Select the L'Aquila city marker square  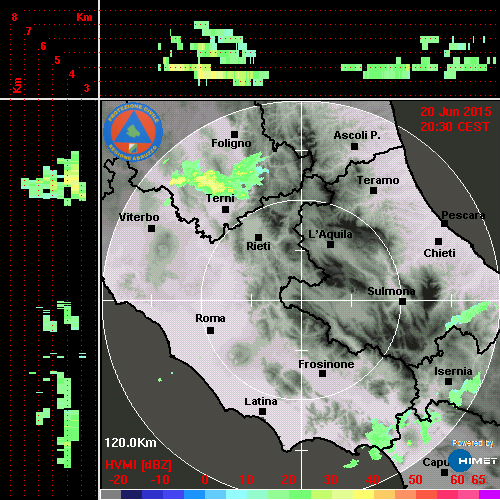coord(330,245)
